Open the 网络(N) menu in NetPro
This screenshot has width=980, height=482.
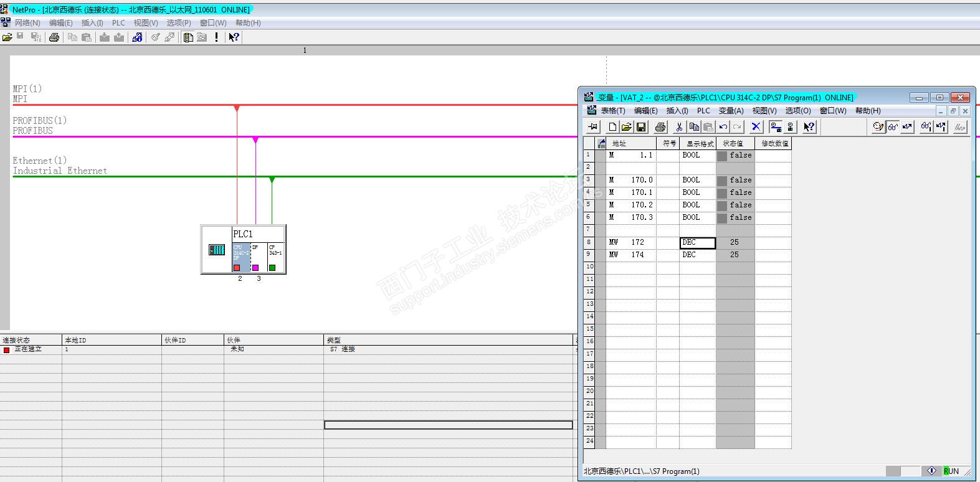(x=27, y=23)
